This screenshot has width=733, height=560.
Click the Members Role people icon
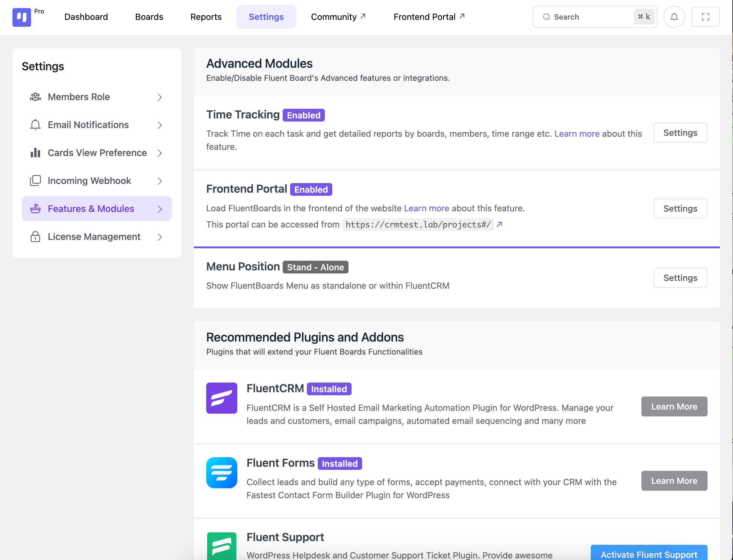[x=35, y=97]
